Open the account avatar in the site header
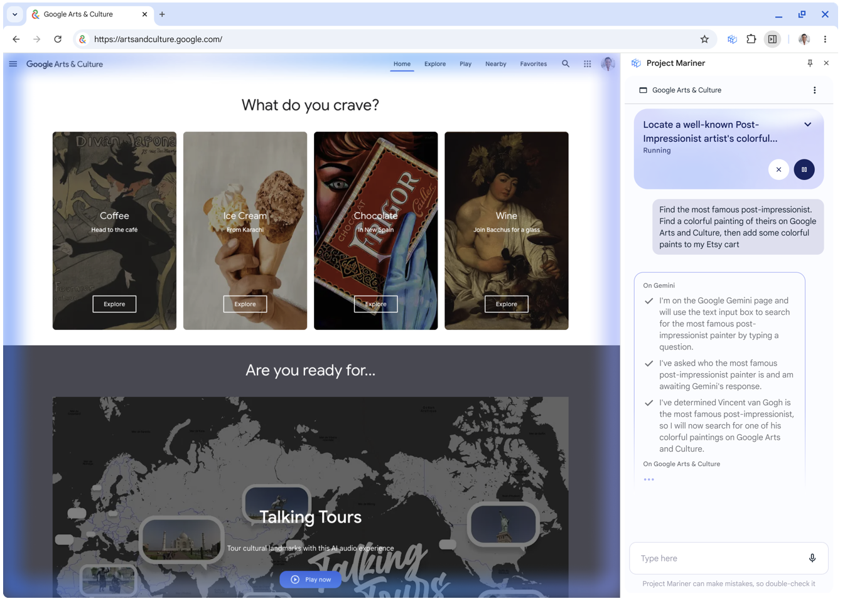 pos(608,63)
